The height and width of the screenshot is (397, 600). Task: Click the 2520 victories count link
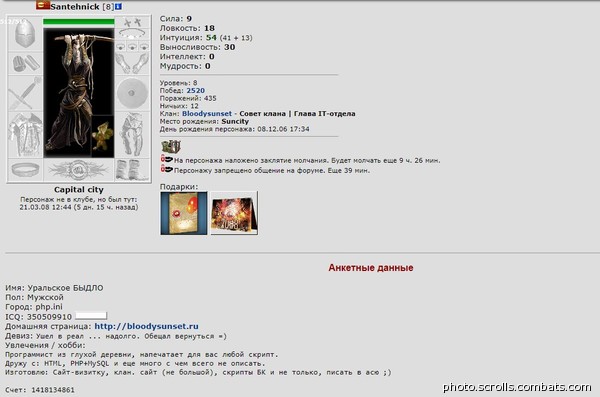[196, 91]
